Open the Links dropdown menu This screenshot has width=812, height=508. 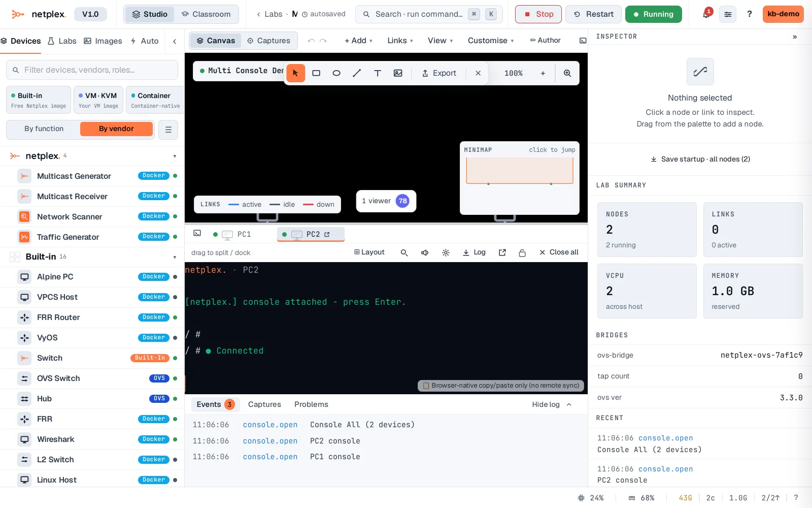point(400,41)
